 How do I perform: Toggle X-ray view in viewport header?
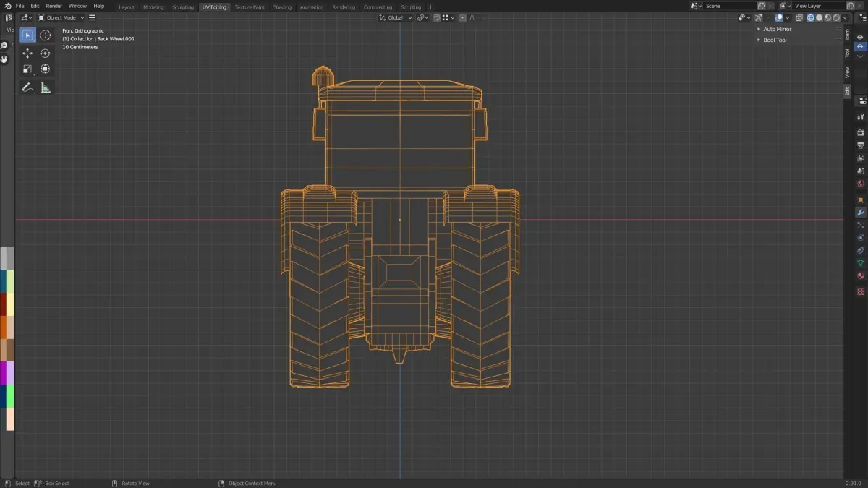(x=799, y=17)
